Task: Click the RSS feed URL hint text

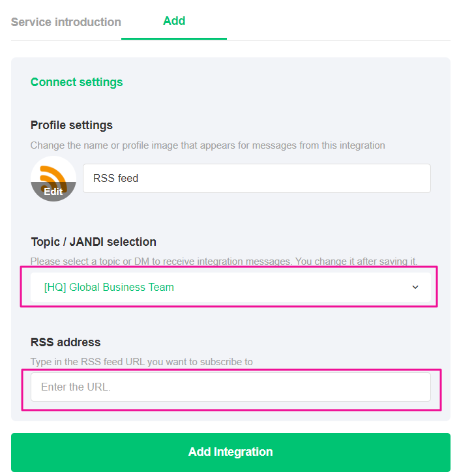Action: [141, 361]
